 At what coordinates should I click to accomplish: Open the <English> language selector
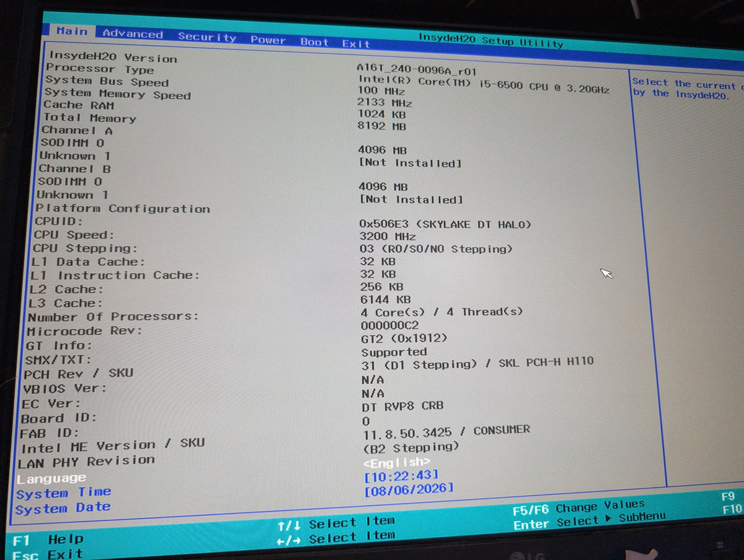click(x=396, y=462)
